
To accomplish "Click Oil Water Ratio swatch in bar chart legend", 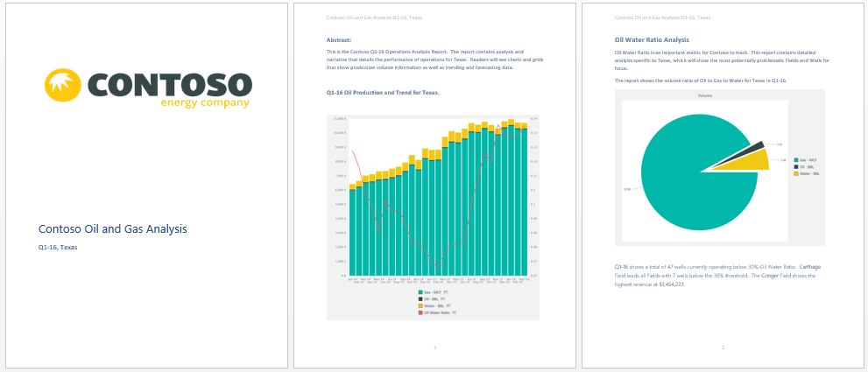I will click(x=420, y=312).
